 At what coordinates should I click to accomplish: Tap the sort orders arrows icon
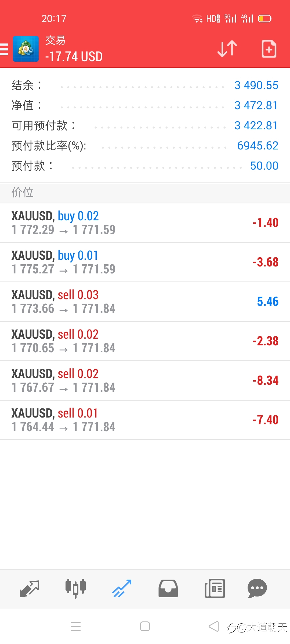(x=227, y=49)
